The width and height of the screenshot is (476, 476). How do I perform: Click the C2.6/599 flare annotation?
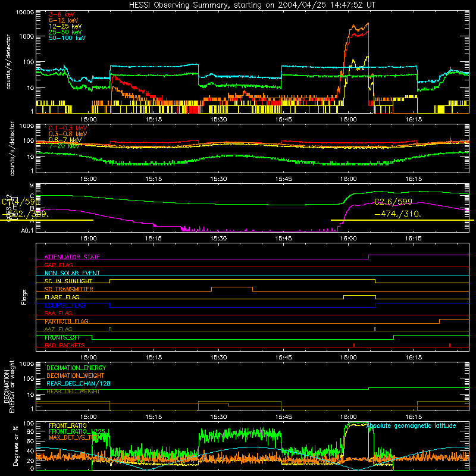[x=393, y=202]
